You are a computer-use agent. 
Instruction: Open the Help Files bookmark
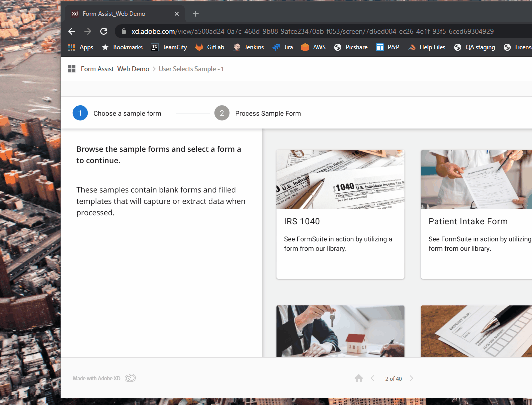point(426,47)
